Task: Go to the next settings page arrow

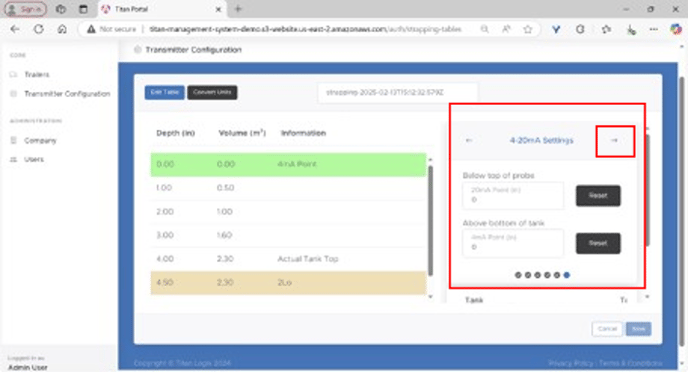Action: 614,140
